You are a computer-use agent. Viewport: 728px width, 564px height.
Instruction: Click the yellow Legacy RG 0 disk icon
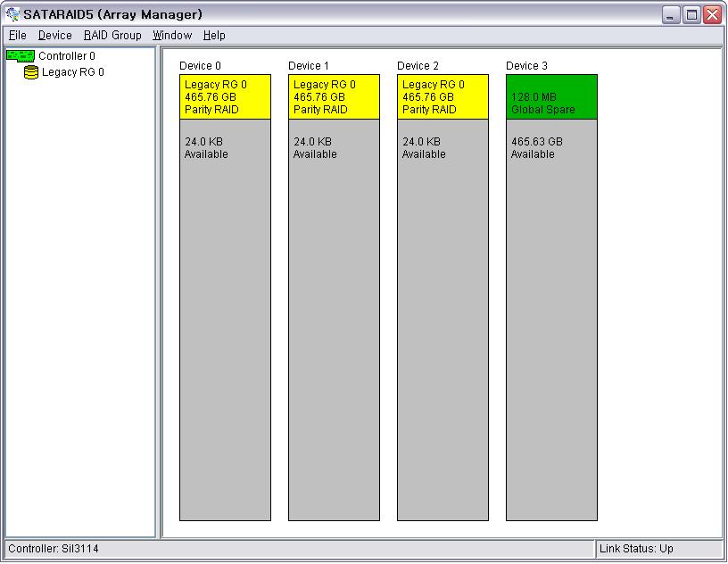31,72
